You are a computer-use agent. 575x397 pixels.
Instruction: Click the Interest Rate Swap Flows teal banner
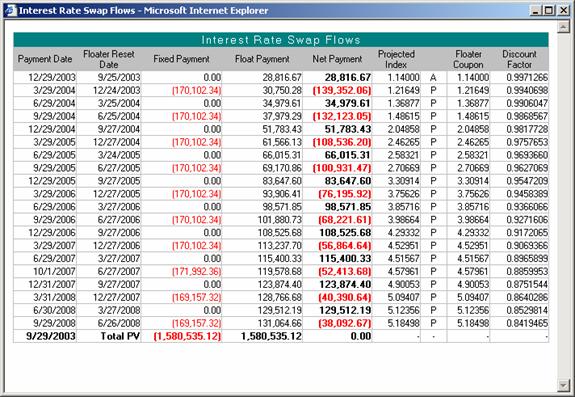pyautogui.click(x=281, y=40)
